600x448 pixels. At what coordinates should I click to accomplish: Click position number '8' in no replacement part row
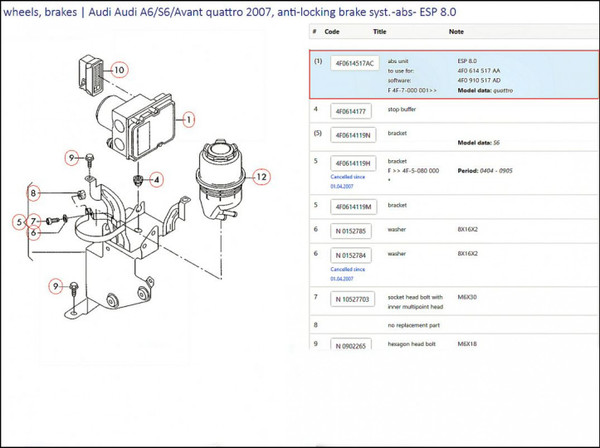(316, 325)
